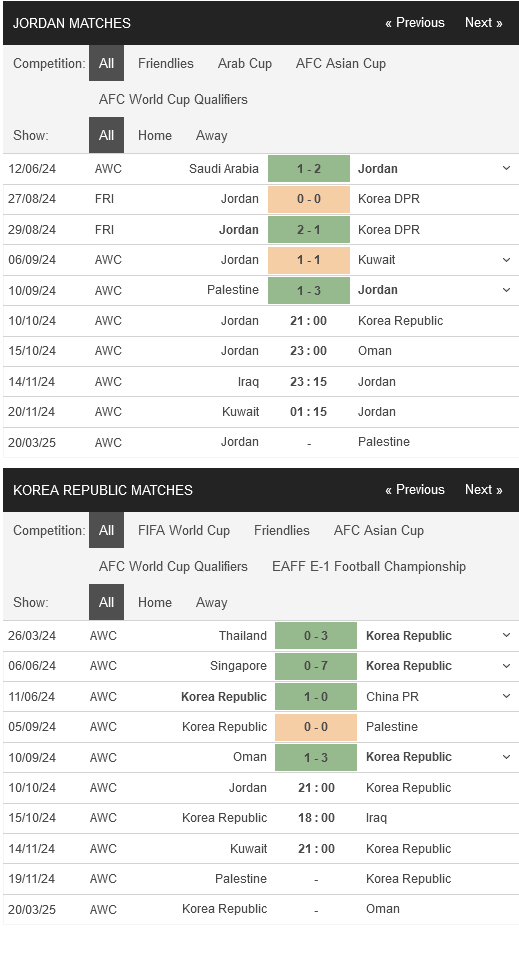Show only Jordan Away matches
This screenshot has width=519, height=953.
tap(211, 136)
